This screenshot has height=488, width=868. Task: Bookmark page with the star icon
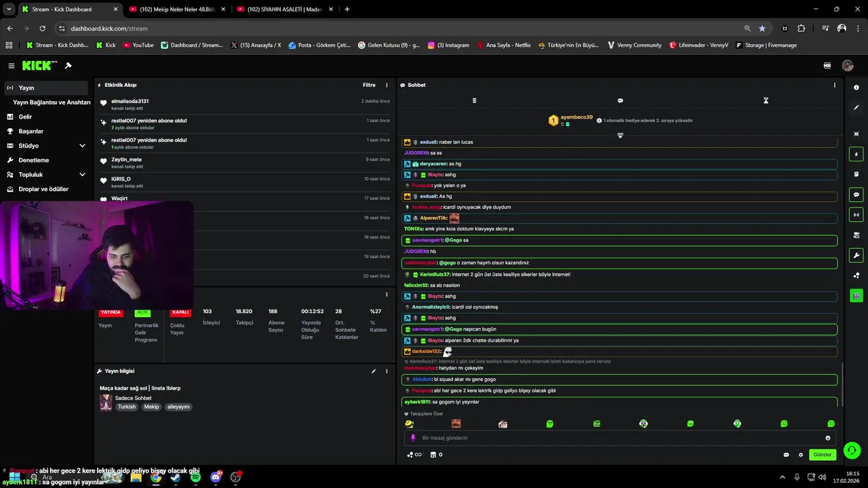(x=762, y=28)
